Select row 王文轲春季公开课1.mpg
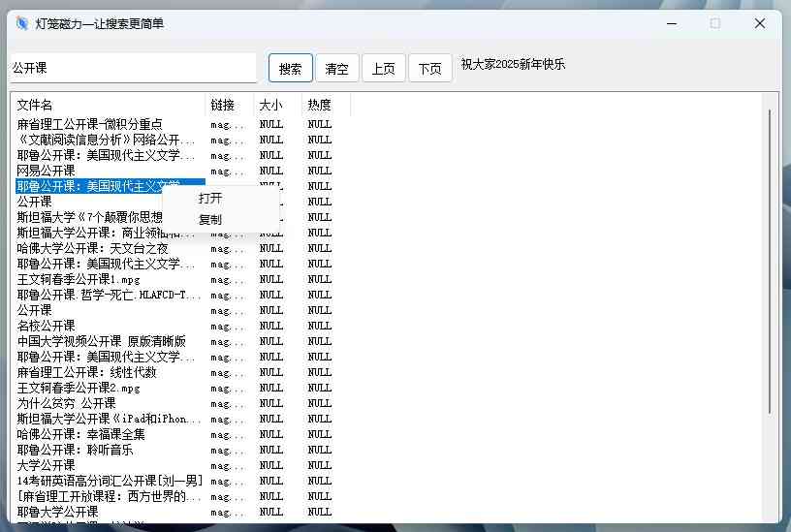 pos(79,279)
